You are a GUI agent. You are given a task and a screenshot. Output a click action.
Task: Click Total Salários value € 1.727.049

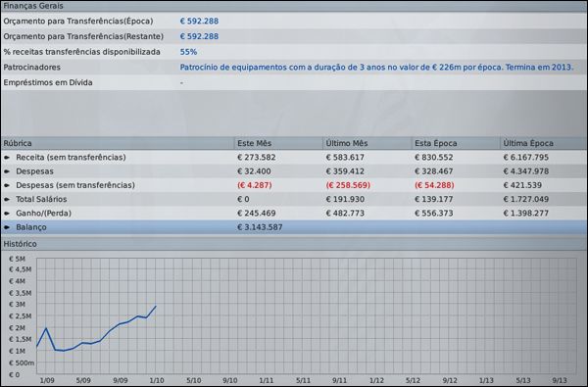(x=525, y=199)
